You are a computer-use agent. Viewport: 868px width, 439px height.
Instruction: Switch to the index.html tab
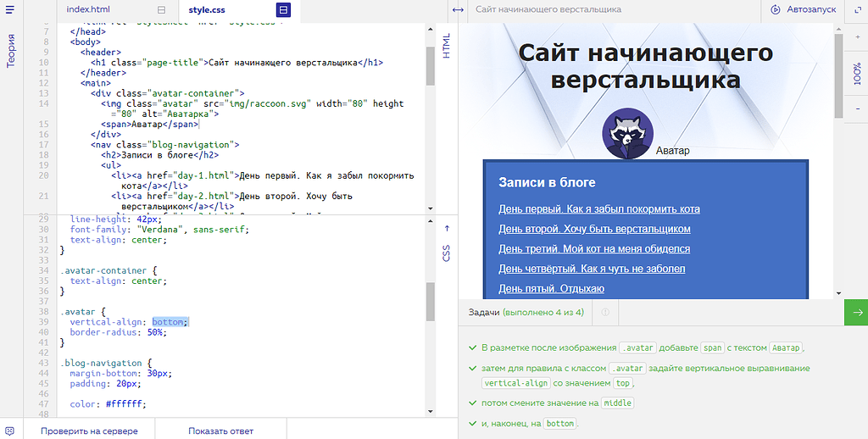(x=89, y=9)
